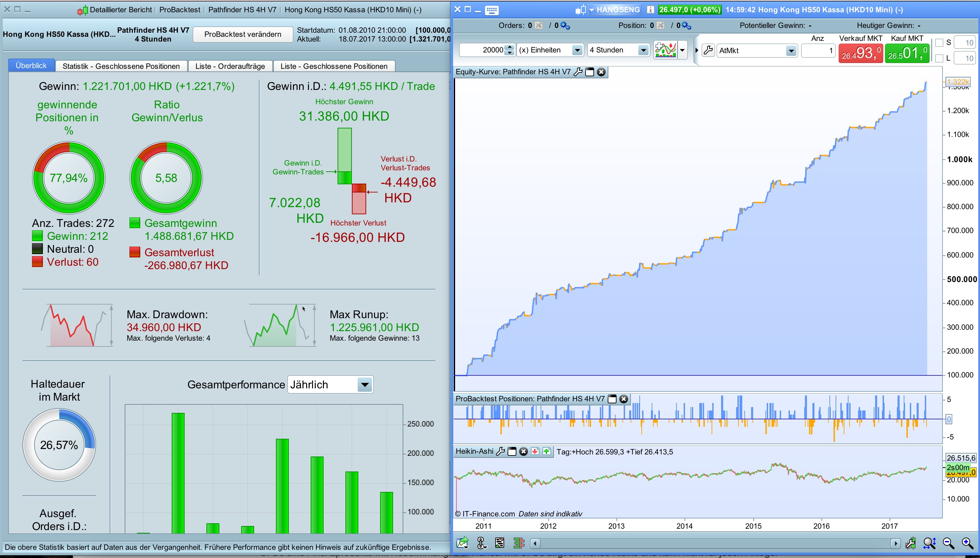Viewport: 980px width, 558px height.
Task: Click the keyboard icon in chart titlebar
Action: coord(492,10)
